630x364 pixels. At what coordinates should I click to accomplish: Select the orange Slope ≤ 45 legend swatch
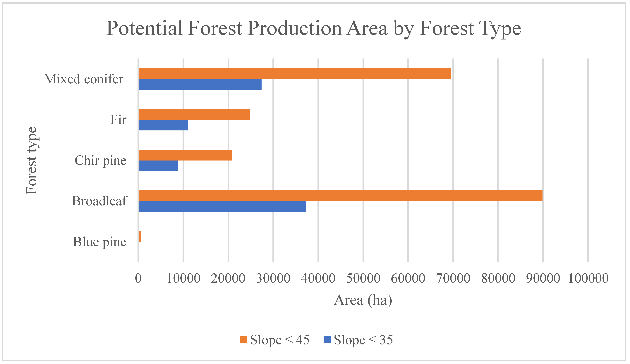click(x=243, y=339)
